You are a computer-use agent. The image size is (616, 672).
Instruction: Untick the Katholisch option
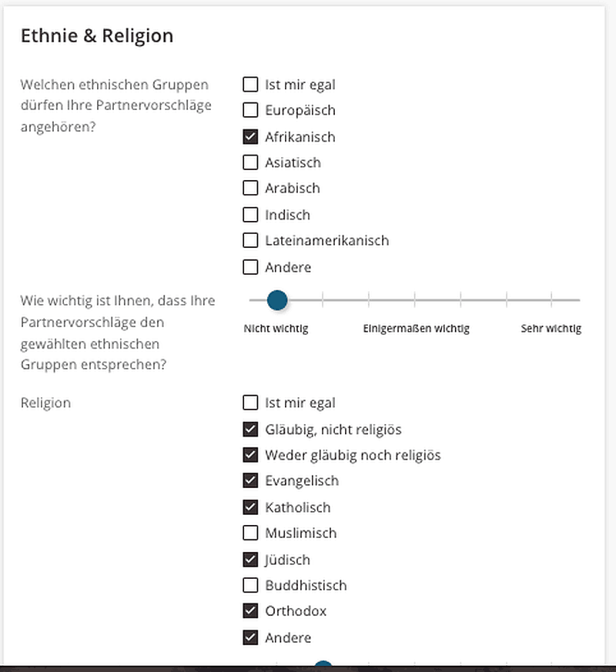tap(250, 507)
